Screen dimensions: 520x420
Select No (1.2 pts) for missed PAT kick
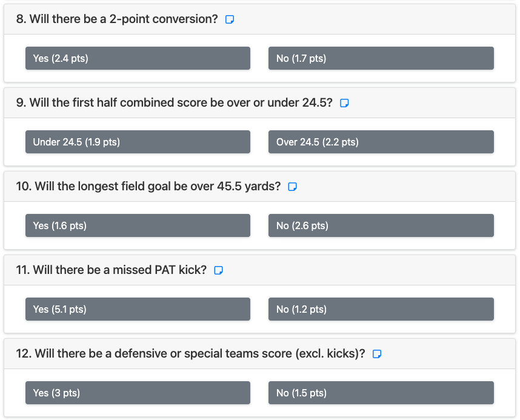tap(381, 309)
